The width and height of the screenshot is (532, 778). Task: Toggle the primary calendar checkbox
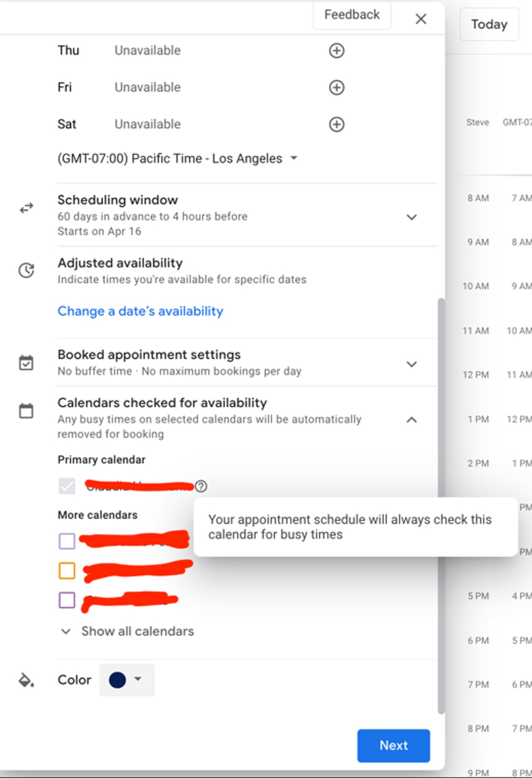pos(67,486)
